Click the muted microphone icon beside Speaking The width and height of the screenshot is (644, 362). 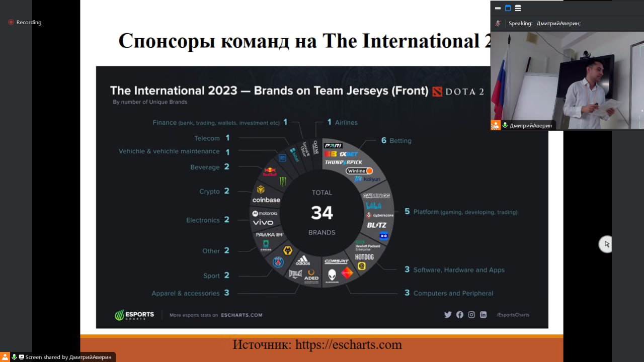(x=498, y=23)
